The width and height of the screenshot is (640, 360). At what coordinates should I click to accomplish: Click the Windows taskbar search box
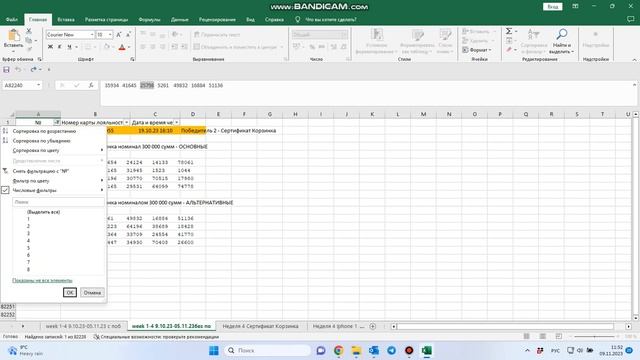267,351
